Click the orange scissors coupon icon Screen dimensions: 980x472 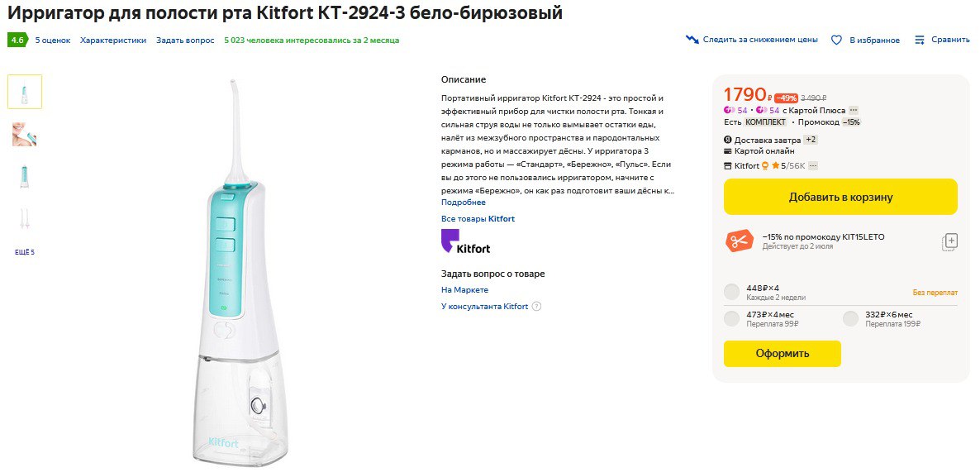click(739, 241)
